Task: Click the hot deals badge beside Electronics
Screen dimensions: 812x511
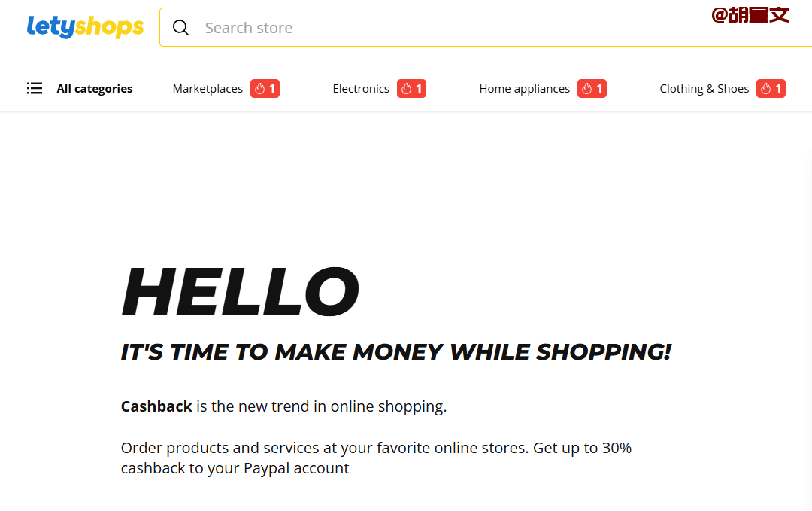Action: point(411,89)
